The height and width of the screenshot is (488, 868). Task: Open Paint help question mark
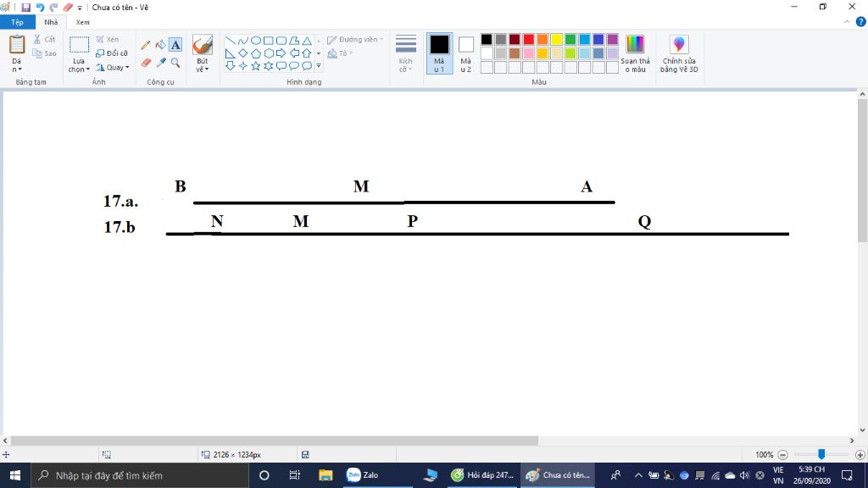(861, 21)
